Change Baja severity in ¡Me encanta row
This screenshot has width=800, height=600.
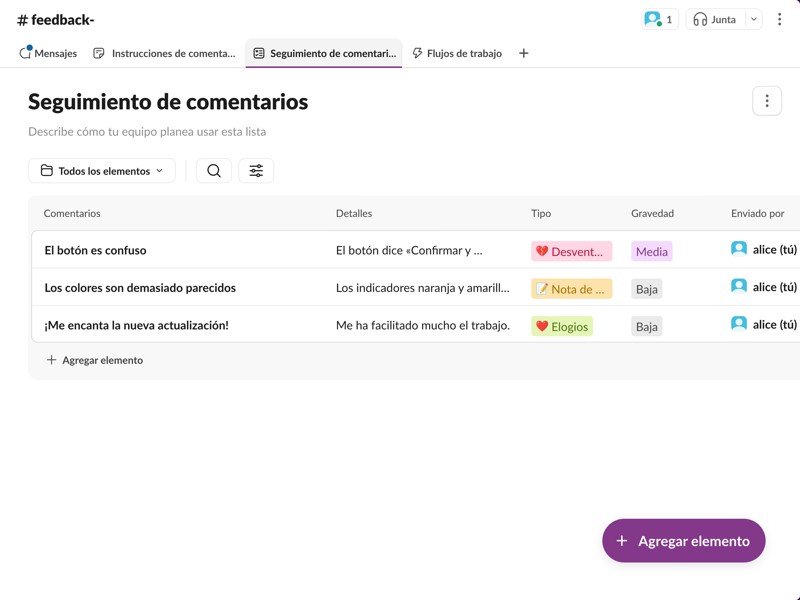click(646, 327)
